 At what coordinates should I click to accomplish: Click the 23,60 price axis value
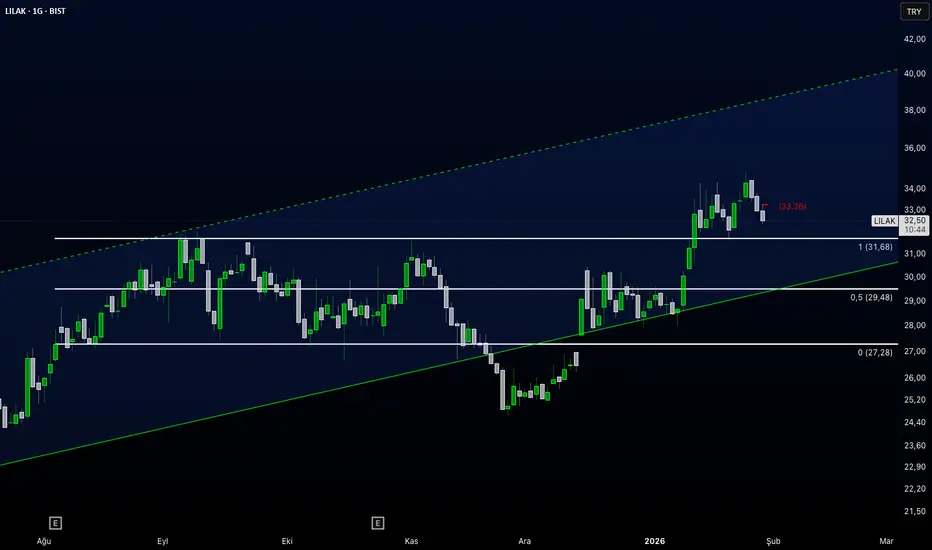pos(915,445)
